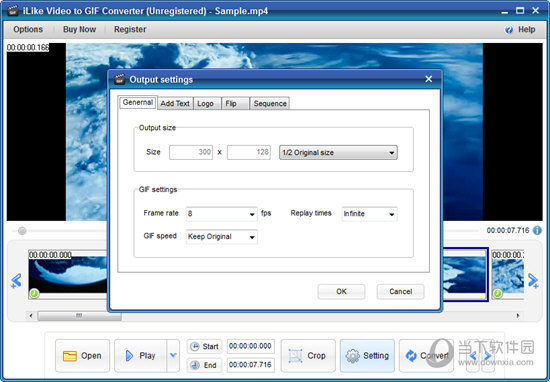Click the thumbnail strip scroll right arrow
Viewport: 550px width, 382px height.
tap(518, 316)
